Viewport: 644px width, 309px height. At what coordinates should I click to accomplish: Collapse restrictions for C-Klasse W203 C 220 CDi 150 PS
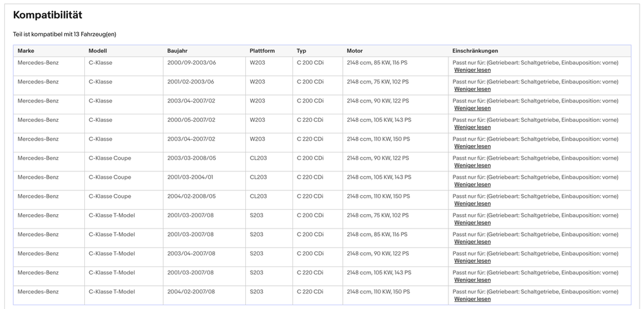[x=472, y=146]
